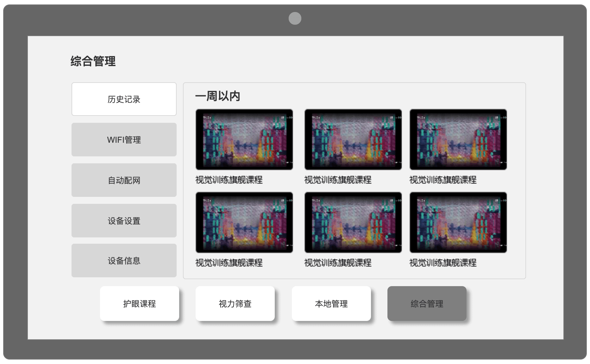Open first-row middle course thumbnail

point(353,140)
